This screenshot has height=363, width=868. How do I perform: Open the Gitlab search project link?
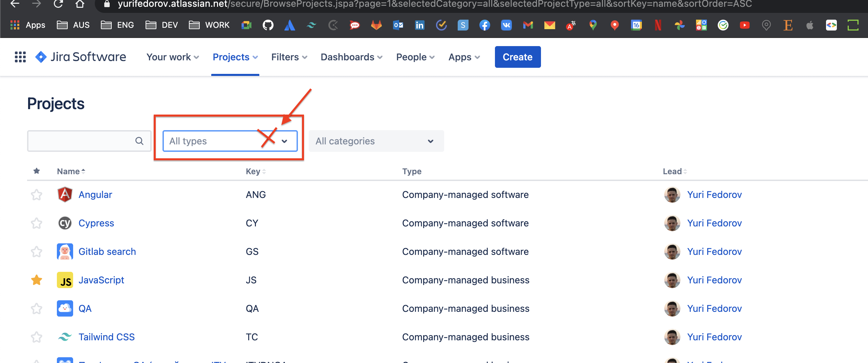click(107, 251)
